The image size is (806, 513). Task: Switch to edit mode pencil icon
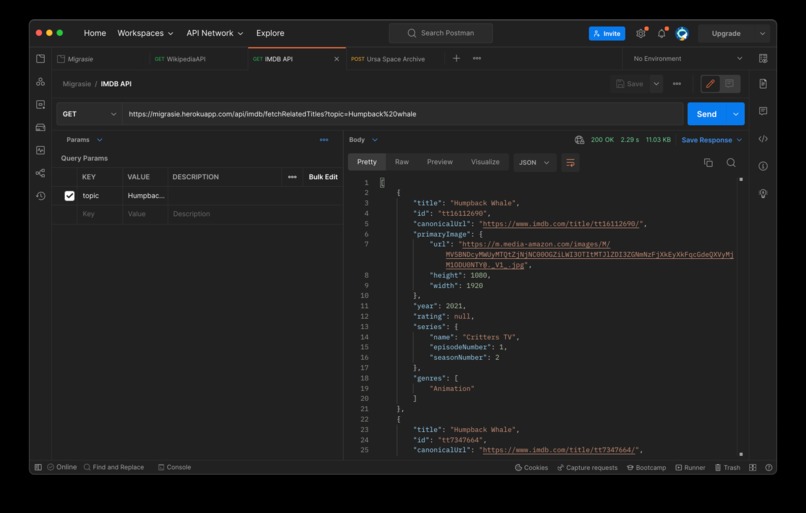(x=710, y=84)
